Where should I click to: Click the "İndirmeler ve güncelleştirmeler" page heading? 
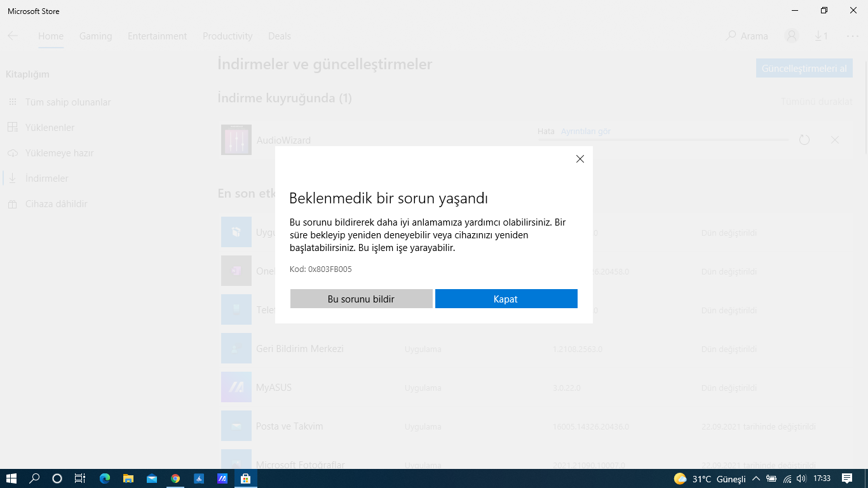(x=325, y=64)
